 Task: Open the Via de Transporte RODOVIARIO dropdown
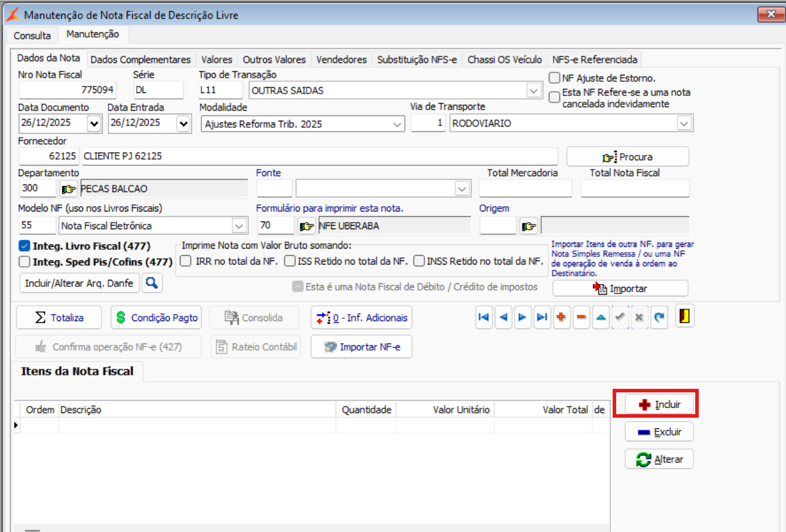[683, 124]
